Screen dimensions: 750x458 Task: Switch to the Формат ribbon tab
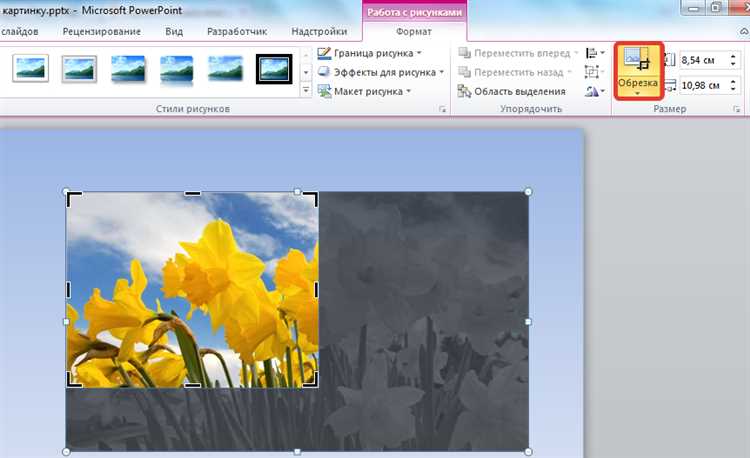point(414,32)
